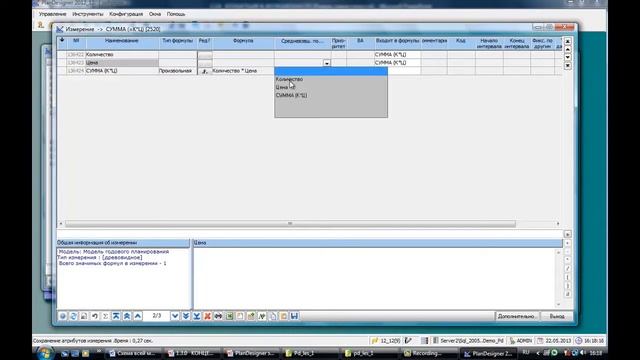The image size is (640, 360).
Task: Click the round globe icon at toolbar start
Action: pyautogui.click(x=62, y=316)
